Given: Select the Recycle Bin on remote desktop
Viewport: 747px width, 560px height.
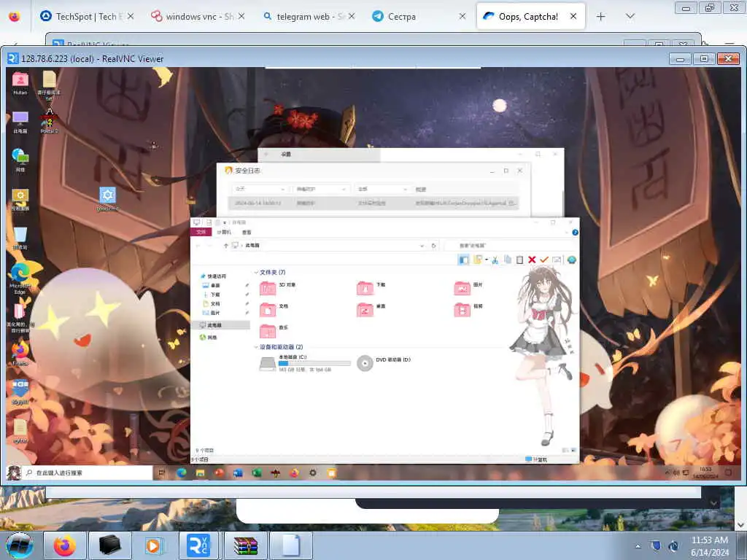Looking at the screenshot, I should point(20,238).
